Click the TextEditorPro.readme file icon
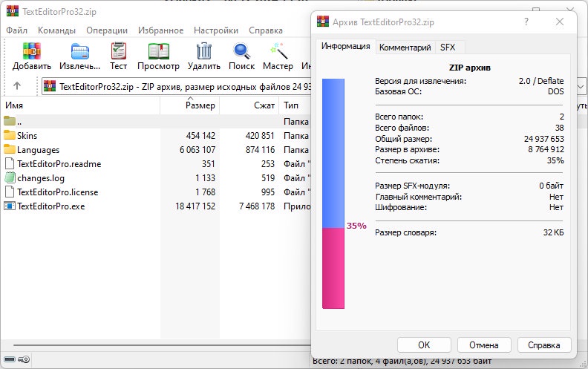This screenshot has width=588, height=369. [x=10, y=163]
